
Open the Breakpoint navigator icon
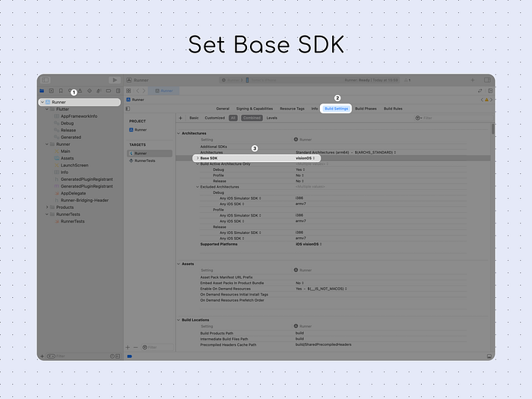coord(109,91)
